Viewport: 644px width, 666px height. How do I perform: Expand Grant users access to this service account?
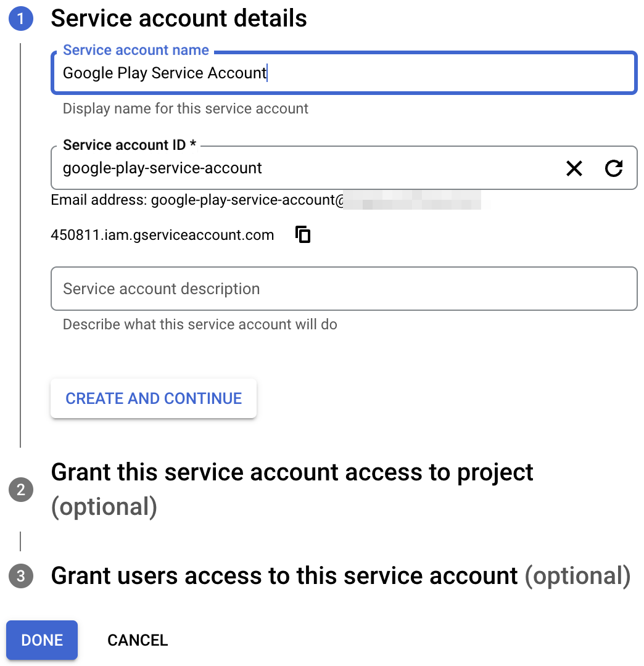pyautogui.click(x=284, y=576)
